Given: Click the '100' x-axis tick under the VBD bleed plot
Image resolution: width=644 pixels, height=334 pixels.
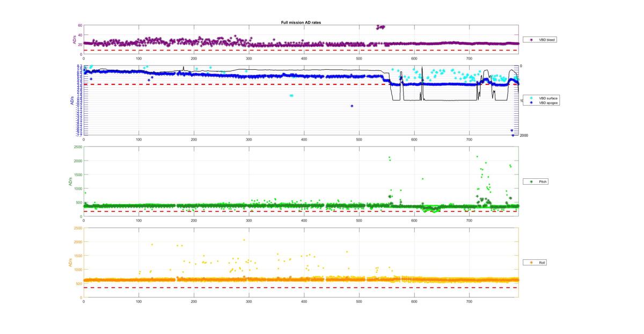Looking at the screenshot, I should (139, 58).
